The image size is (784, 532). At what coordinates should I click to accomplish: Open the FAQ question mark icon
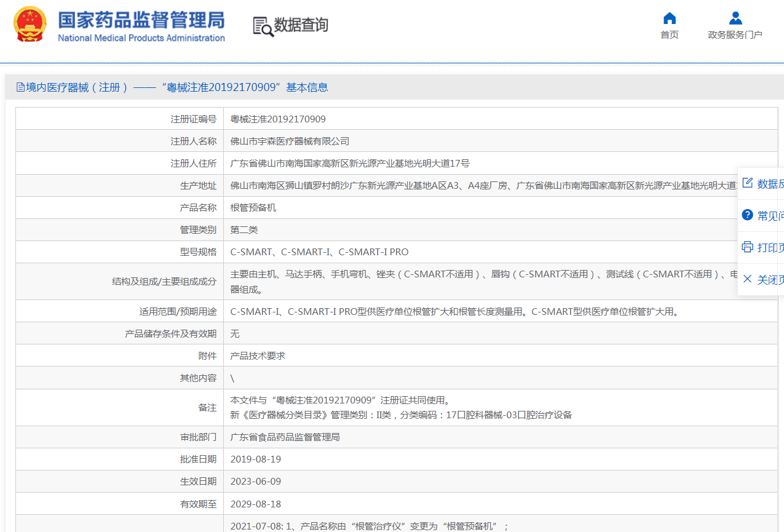[747, 215]
